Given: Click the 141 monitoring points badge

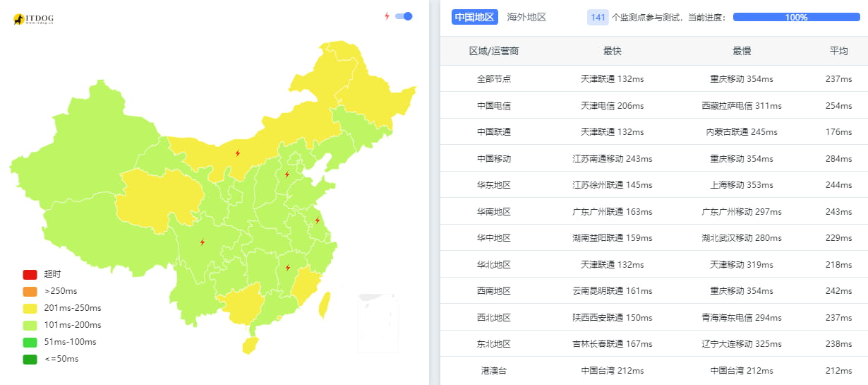Looking at the screenshot, I should coord(598,17).
